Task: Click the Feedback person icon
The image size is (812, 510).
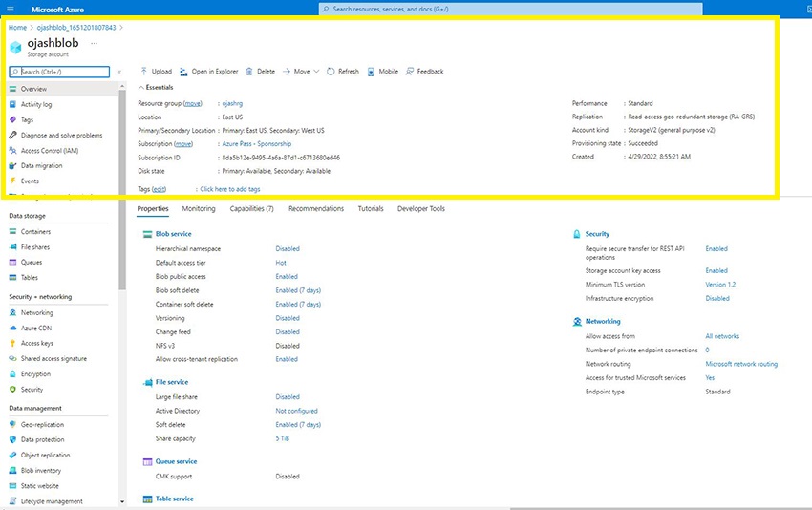Action: 410,72
